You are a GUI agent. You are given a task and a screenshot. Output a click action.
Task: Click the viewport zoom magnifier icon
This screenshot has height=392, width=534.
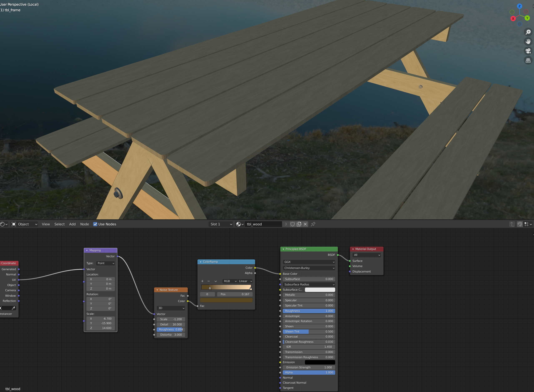[x=528, y=32]
